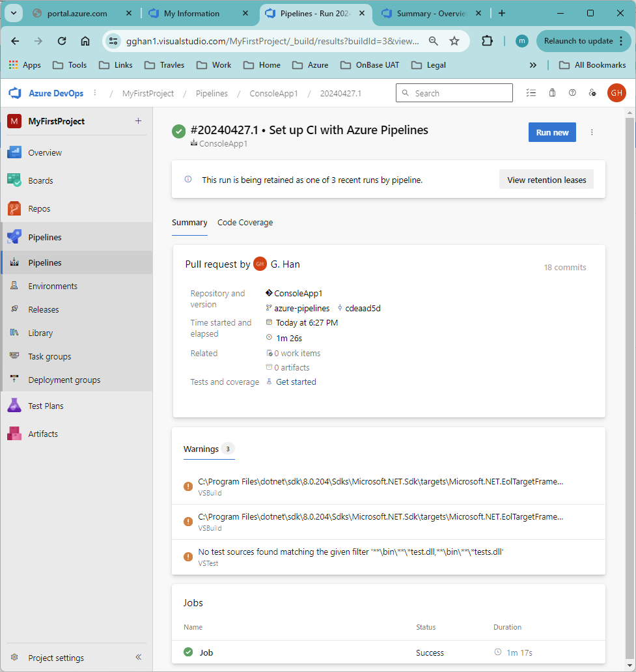
Task: Open the browser tab list dropdown
Action: coord(14,13)
